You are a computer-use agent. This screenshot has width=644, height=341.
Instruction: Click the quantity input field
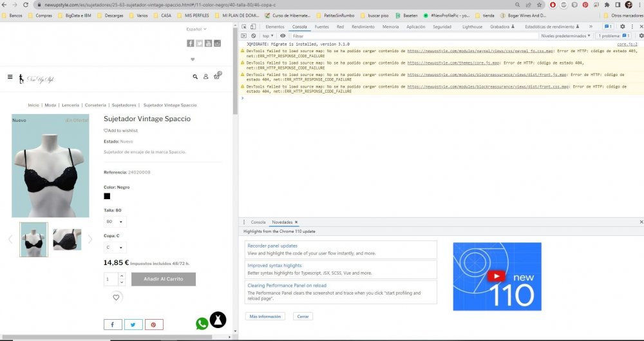(x=111, y=279)
